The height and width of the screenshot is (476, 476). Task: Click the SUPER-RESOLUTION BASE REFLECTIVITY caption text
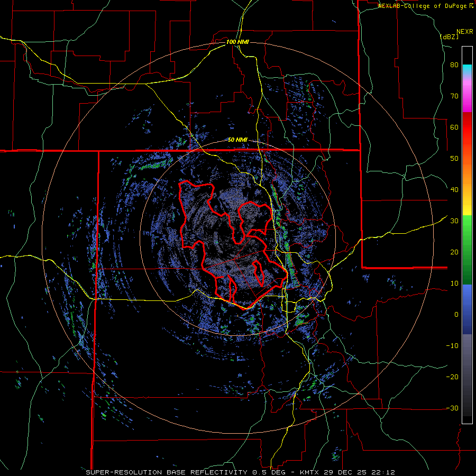167,472
